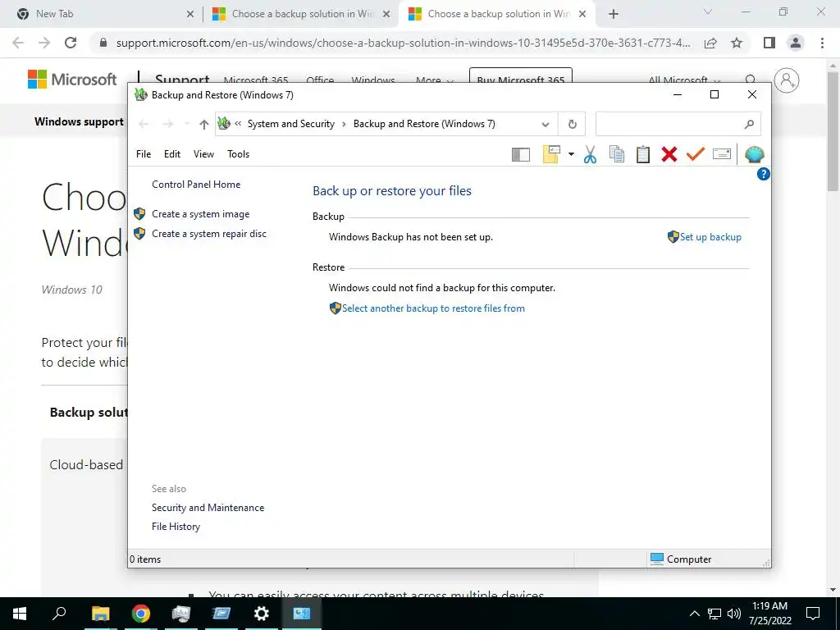Expand the address bar history dropdown
This screenshot has width=840, height=630.
[546, 125]
